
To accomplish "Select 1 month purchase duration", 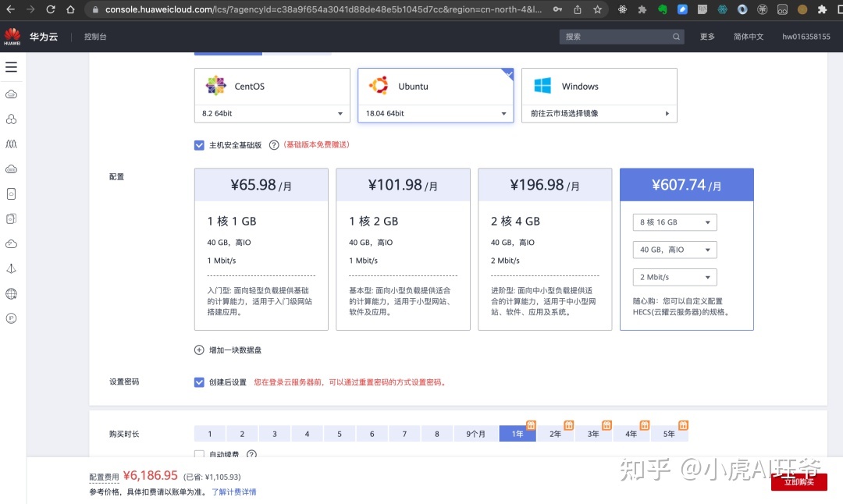I will [210, 434].
